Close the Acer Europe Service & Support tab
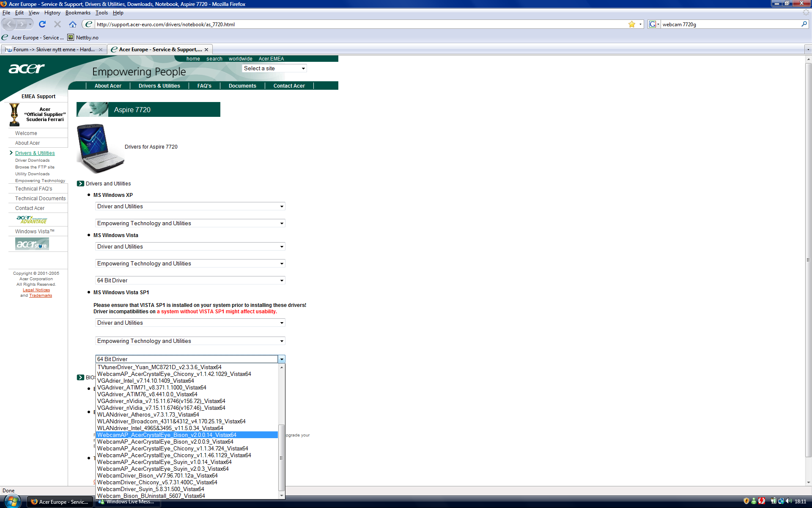 pos(206,50)
